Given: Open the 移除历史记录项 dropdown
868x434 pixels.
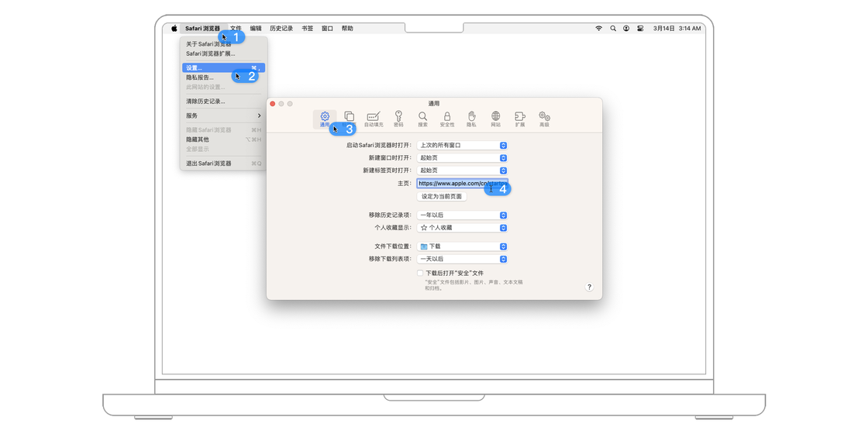Looking at the screenshot, I should pyautogui.click(x=462, y=215).
